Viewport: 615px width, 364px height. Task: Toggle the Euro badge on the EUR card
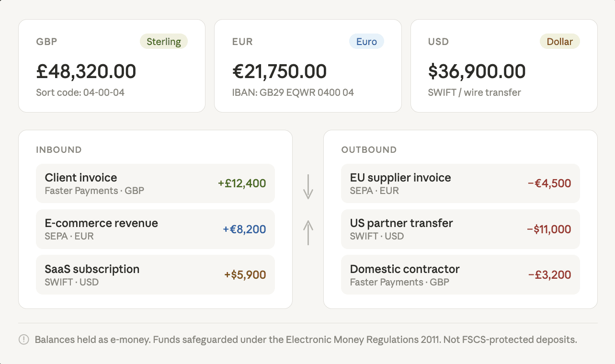366,41
